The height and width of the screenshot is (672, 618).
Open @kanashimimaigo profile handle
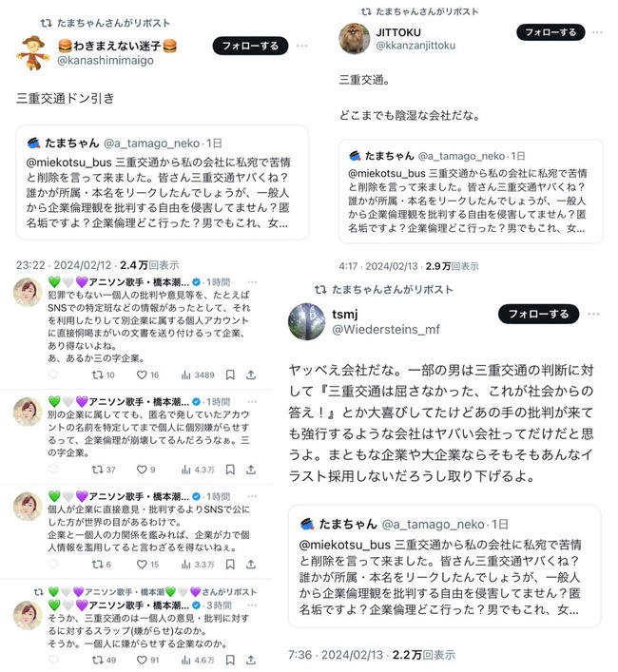coord(106,61)
